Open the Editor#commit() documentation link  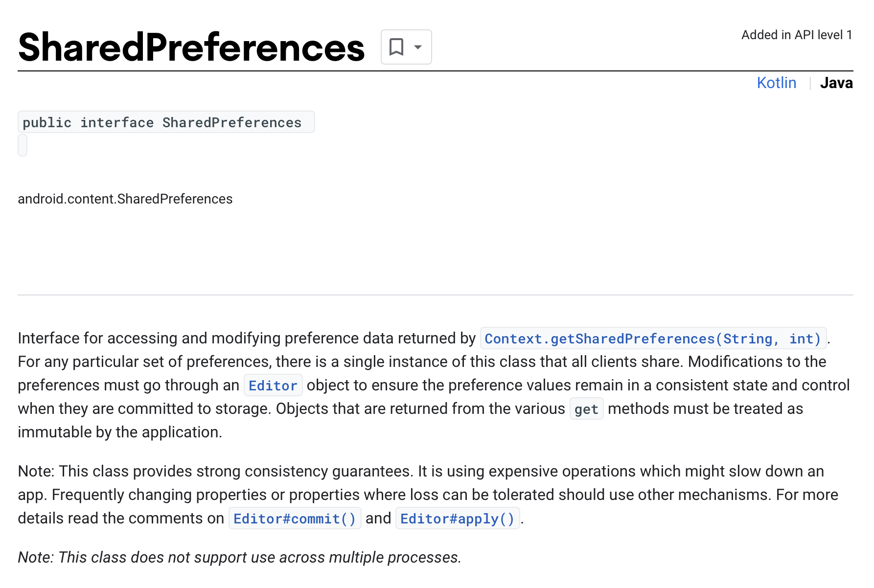pos(294,519)
